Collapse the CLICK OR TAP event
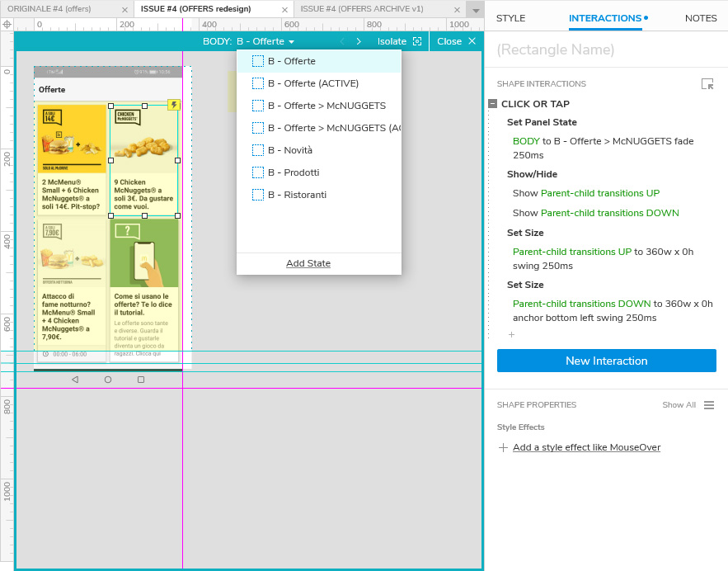Image resolution: width=728 pixels, height=571 pixels. (492, 104)
